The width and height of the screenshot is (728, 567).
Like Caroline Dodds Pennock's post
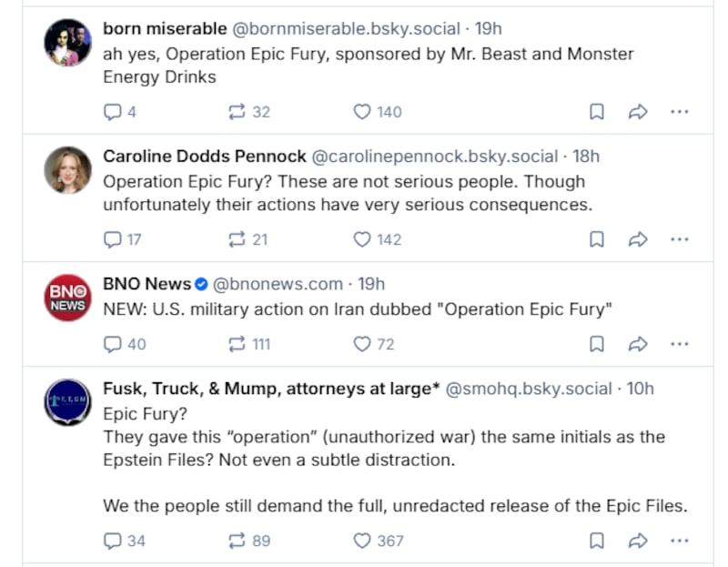pyautogui.click(x=362, y=239)
